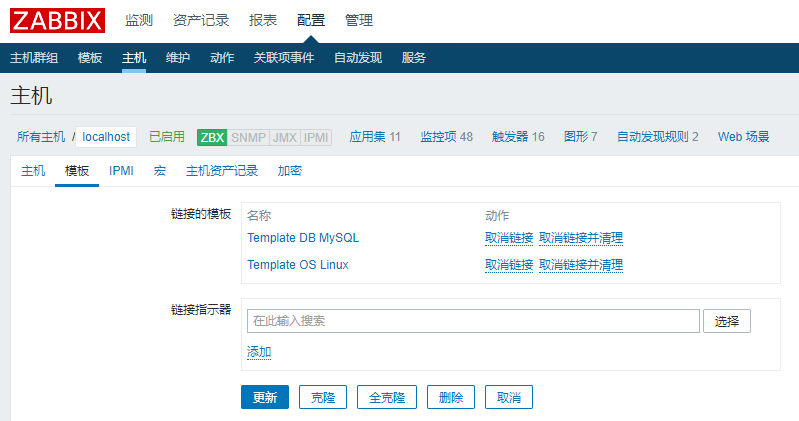Open the 监测 top menu
The height and width of the screenshot is (421, 799).
click(139, 20)
